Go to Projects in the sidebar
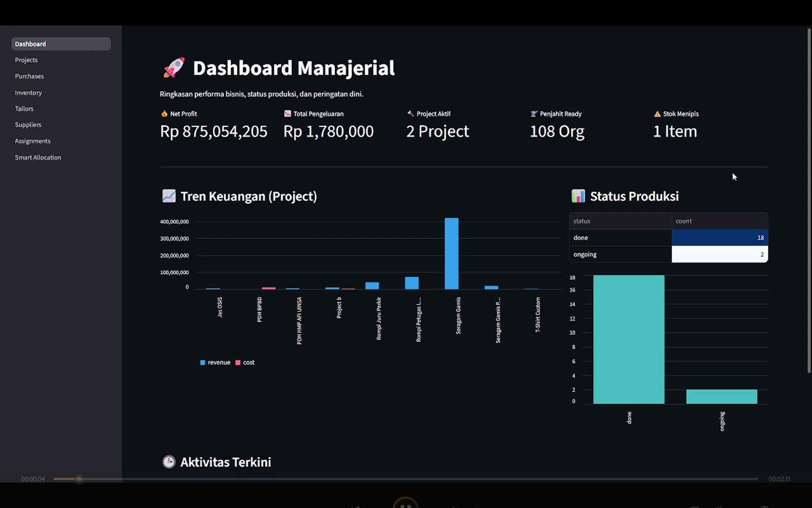This screenshot has height=508, width=812. (26, 60)
